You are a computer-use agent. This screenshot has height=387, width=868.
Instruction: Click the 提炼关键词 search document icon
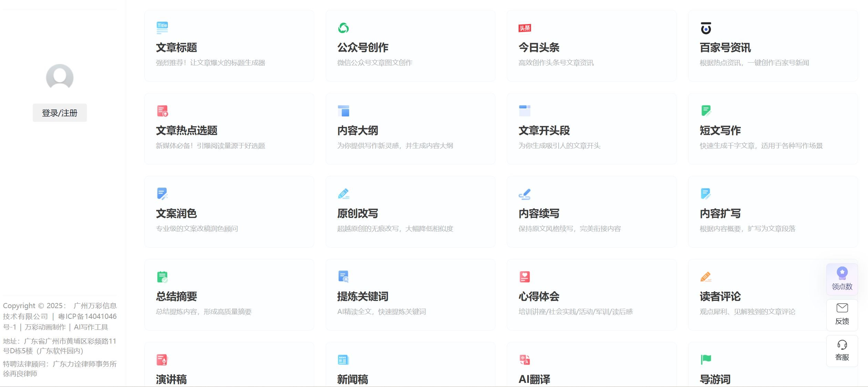(344, 277)
